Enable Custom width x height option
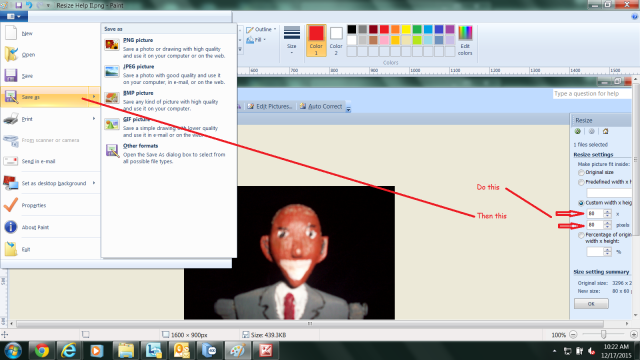640x360 pixels. tap(581, 203)
